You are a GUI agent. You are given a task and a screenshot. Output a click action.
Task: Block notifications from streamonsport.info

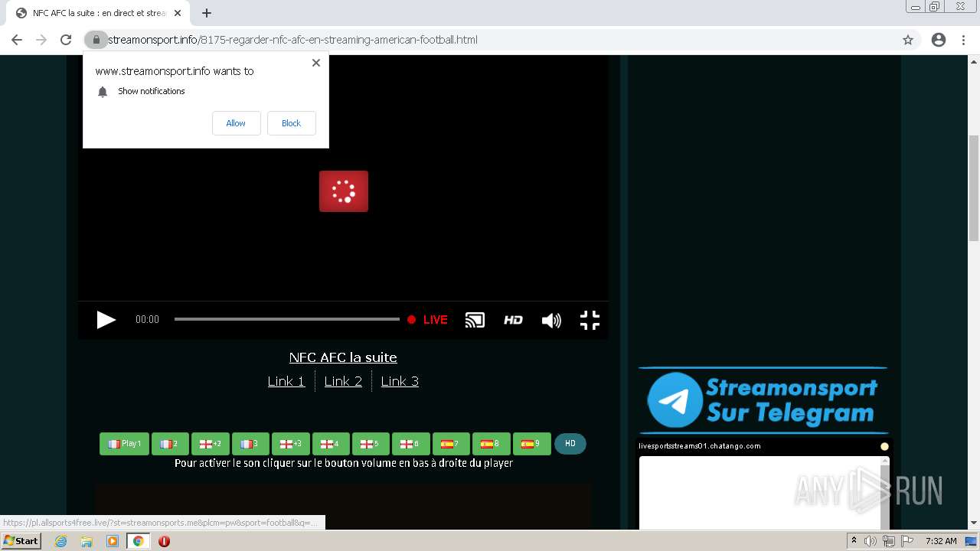point(291,123)
